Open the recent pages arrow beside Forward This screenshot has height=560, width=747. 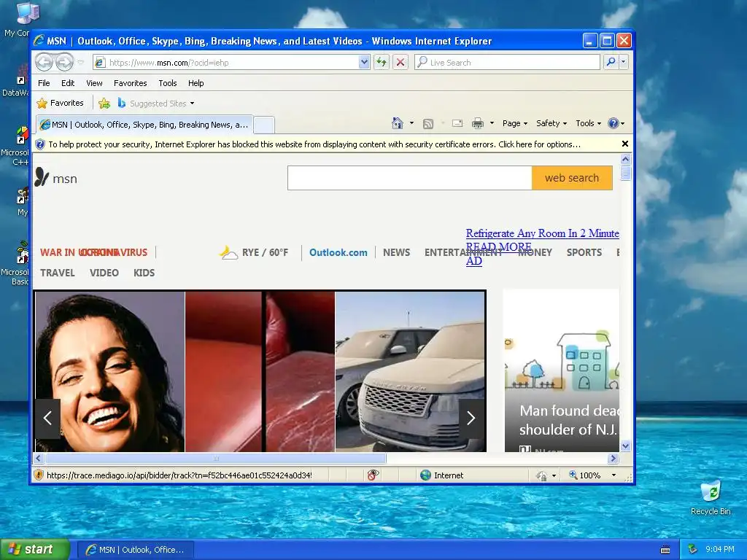pyautogui.click(x=80, y=63)
